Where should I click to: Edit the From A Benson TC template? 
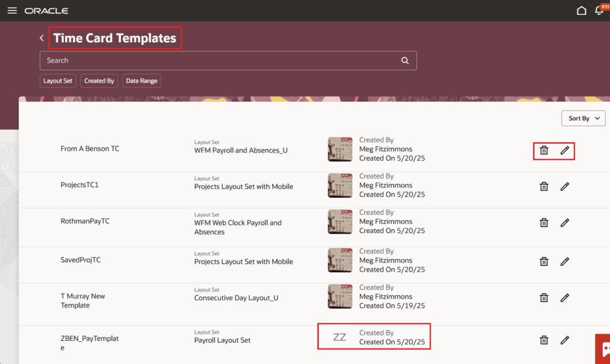pos(565,151)
